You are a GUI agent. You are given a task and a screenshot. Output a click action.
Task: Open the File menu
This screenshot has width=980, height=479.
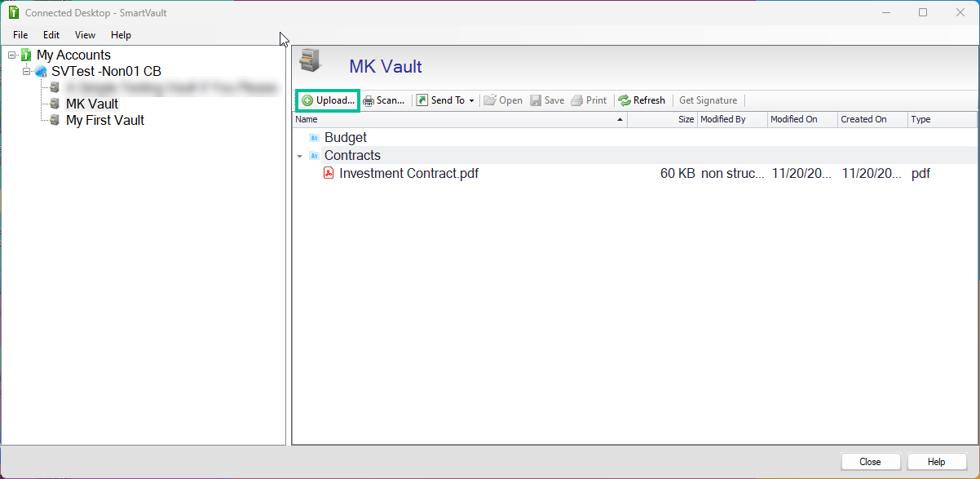(20, 35)
